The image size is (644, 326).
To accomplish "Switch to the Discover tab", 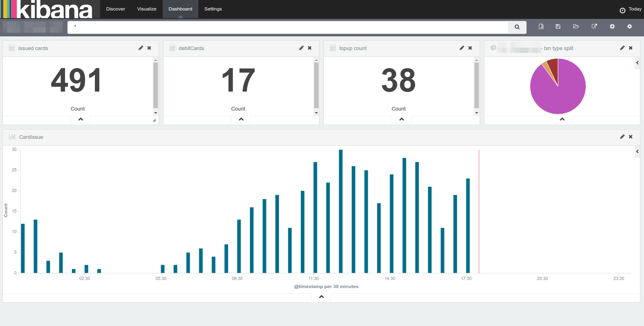I will coord(115,9).
